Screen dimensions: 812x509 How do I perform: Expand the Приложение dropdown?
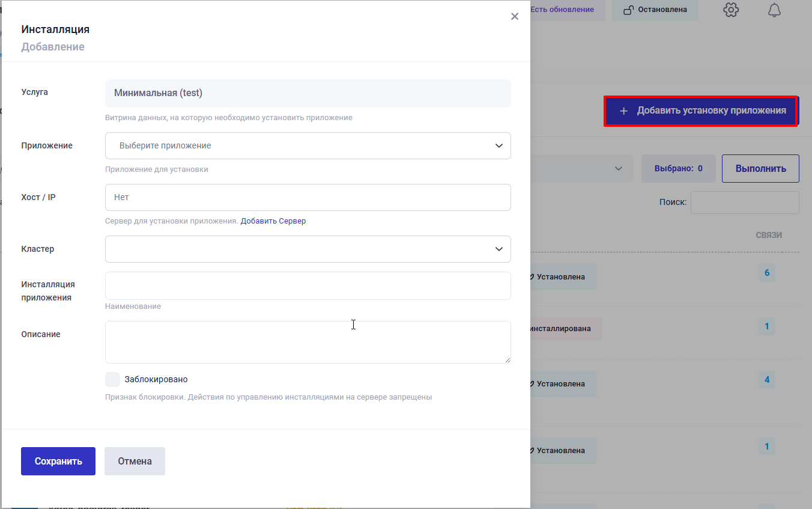pos(308,145)
